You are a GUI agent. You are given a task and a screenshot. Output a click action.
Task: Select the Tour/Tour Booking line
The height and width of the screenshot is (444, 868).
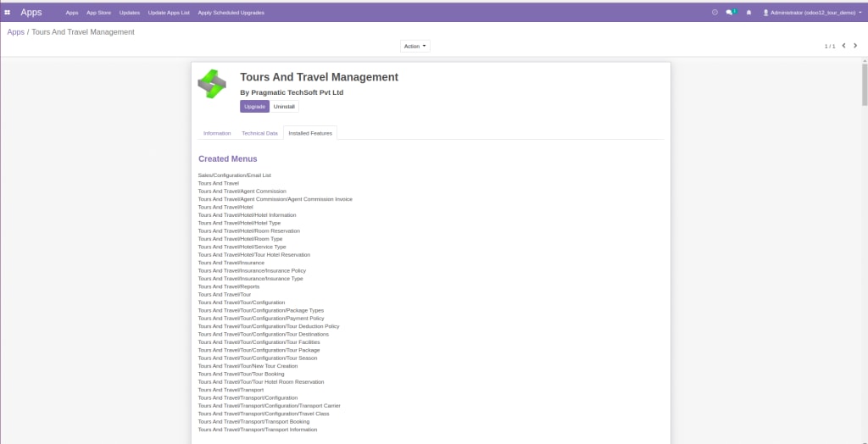pos(242,375)
